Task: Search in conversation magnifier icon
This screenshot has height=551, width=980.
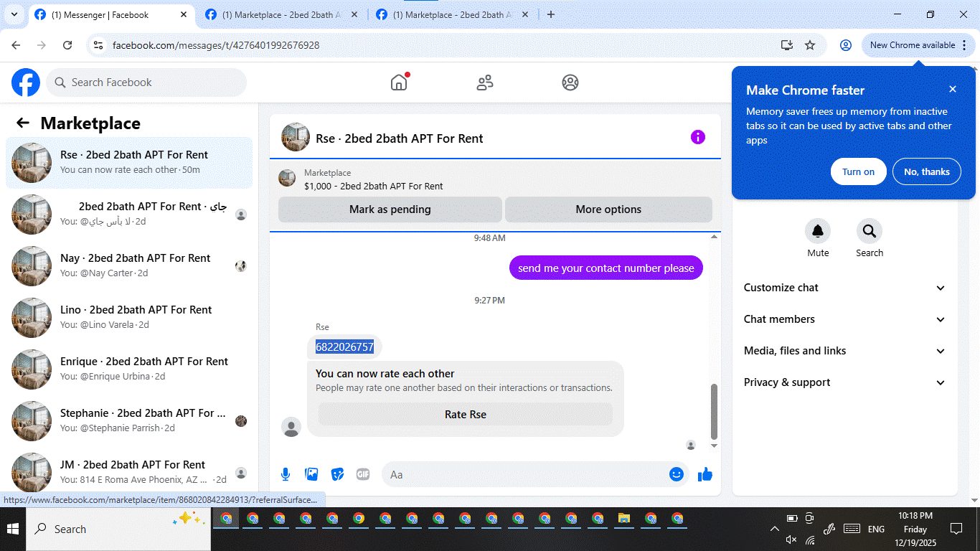Action: (870, 231)
